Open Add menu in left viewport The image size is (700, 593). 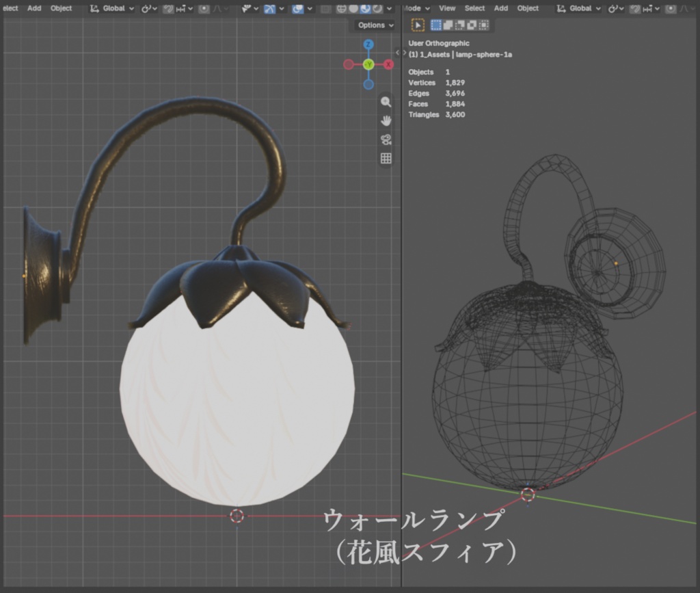(x=34, y=8)
